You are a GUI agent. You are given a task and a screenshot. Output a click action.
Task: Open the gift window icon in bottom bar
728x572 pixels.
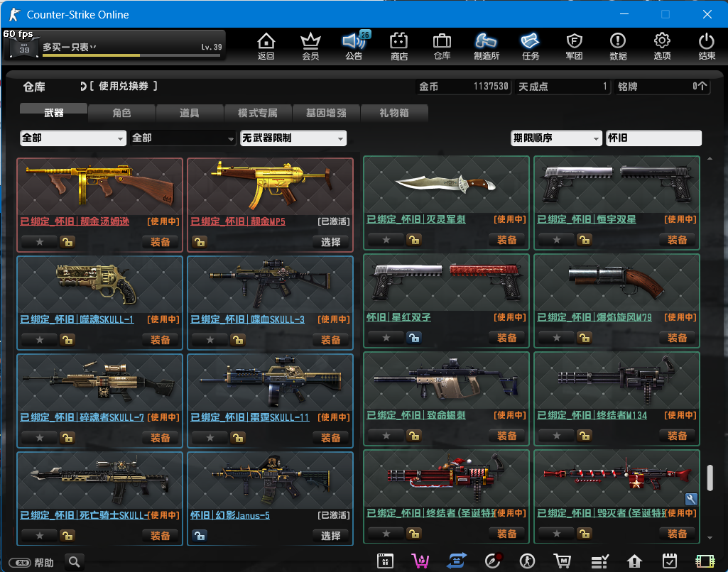[385, 561]
